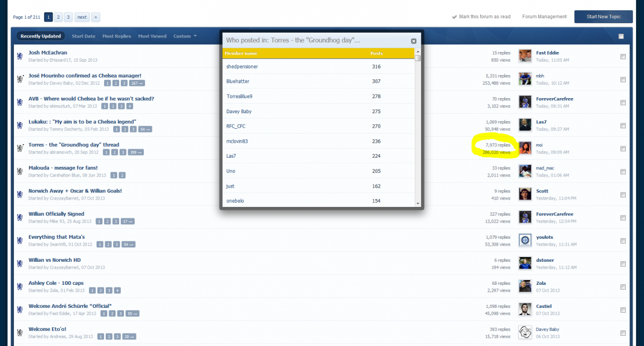
Task: Open Fast Eddie's avatar on Josh McEachran row
Action: pyautogui.click(x=525, y=56)
